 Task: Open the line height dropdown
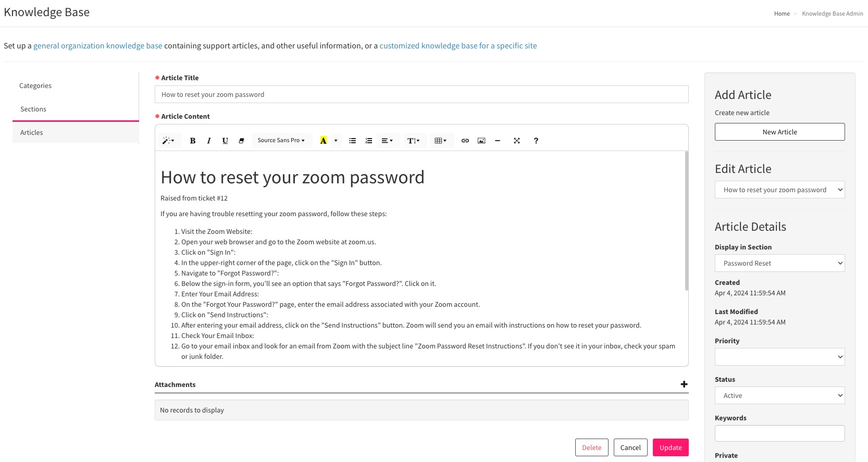(414, 141)
